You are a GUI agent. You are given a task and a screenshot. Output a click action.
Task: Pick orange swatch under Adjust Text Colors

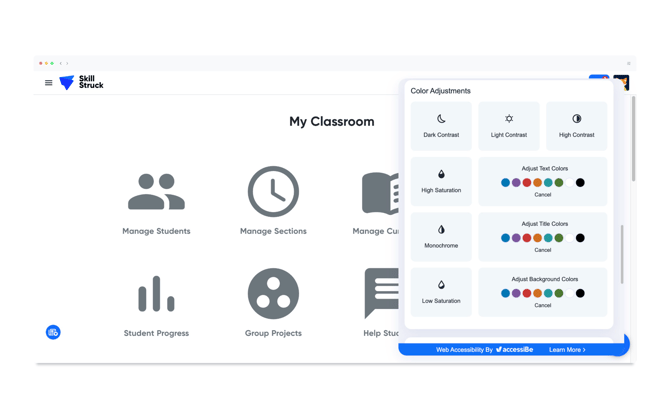pyautogui.click(x=538, y=183)
